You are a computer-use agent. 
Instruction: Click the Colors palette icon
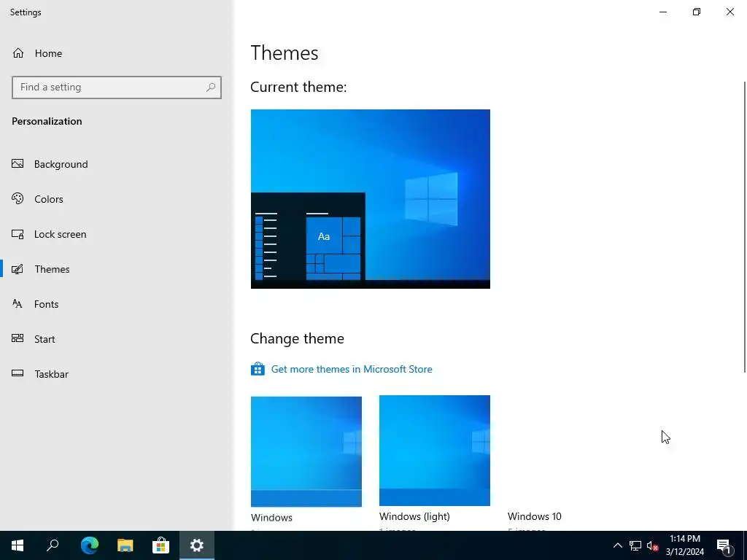pos(18,198)
